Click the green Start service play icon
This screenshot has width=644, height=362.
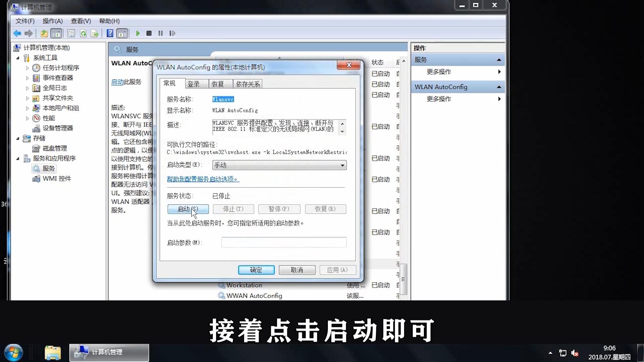click(138, 33)
